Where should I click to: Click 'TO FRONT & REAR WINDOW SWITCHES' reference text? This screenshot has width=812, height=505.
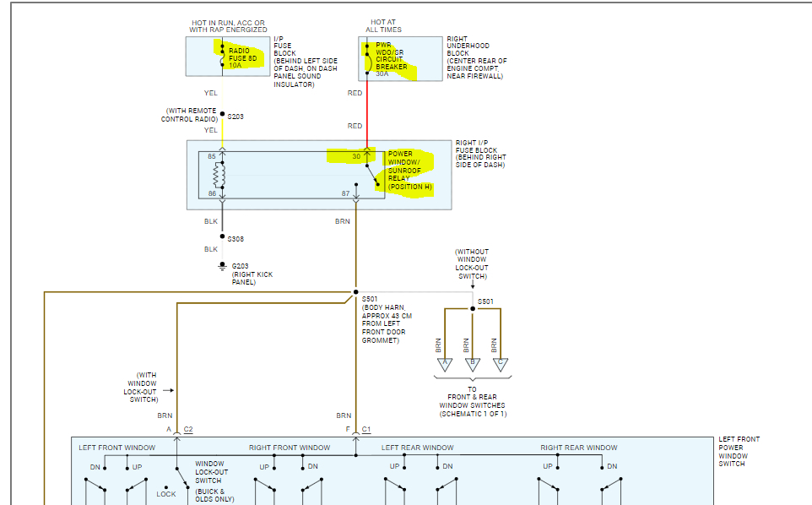(473, 401)
